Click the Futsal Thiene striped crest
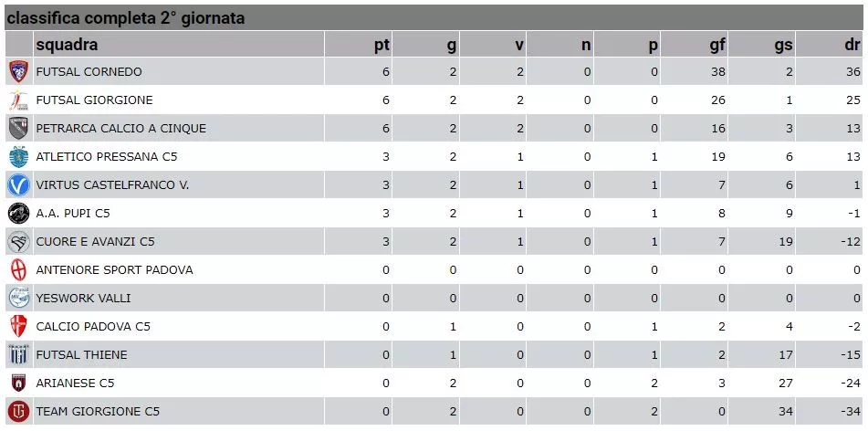 (18, 354)
